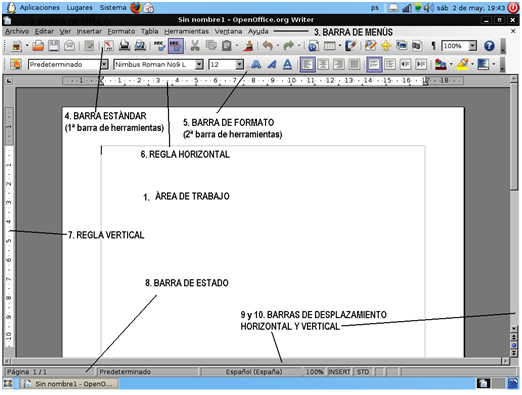The height and width of the screenshot is (395, 522).
Task: Cut selection with the scissors icon
Action: tap(195, 46)
